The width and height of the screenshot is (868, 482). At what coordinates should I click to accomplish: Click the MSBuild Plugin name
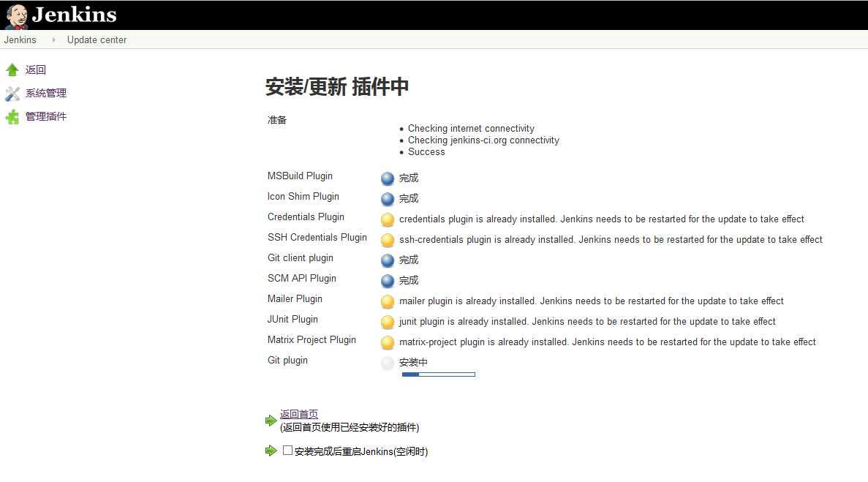pyautogui.click(x=300, y=176)
